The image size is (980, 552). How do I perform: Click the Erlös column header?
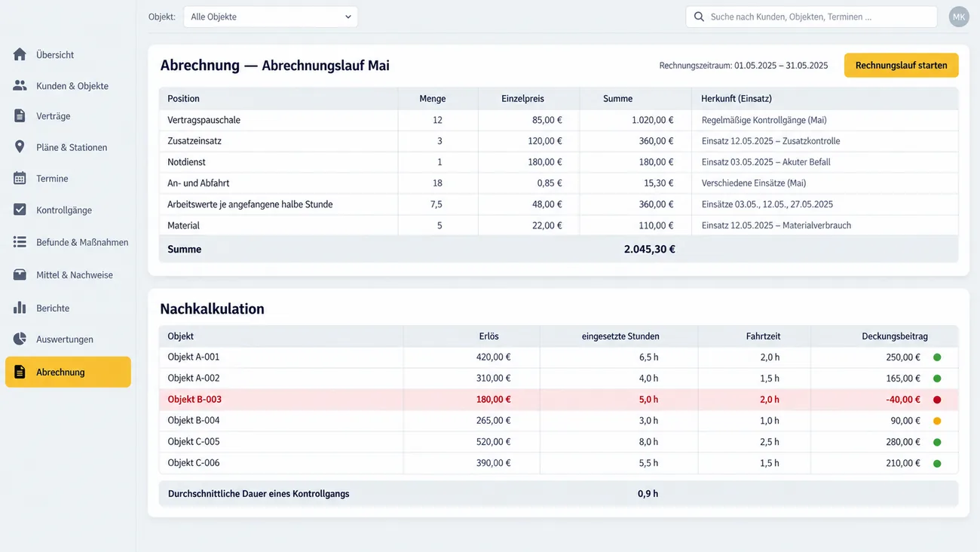[x=488, y=336]
